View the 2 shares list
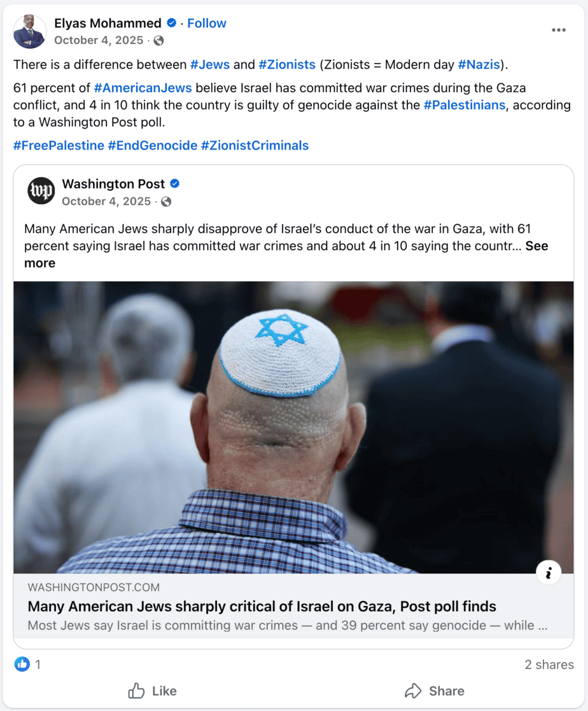The image size is (588, 711). click(x=549, y=665)
